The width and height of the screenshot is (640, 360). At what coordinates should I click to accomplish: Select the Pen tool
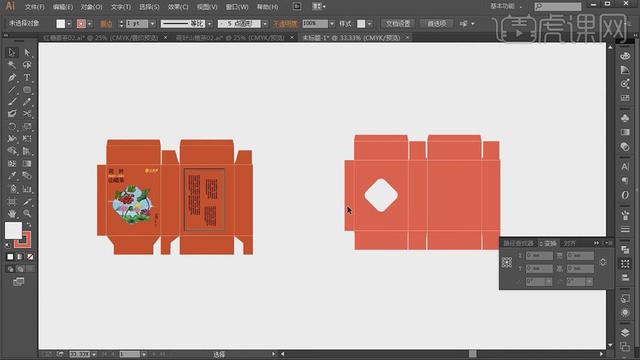point(11,77)
